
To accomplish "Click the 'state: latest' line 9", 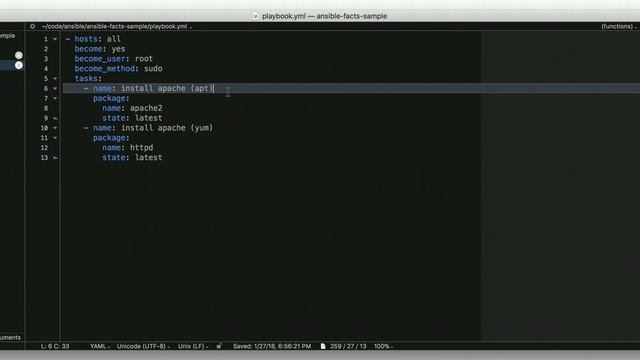I will 132,118.
